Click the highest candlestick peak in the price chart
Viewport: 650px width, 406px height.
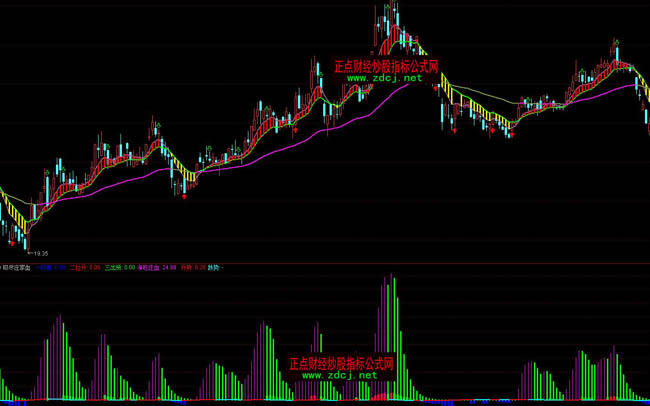[x=395, y=8]
